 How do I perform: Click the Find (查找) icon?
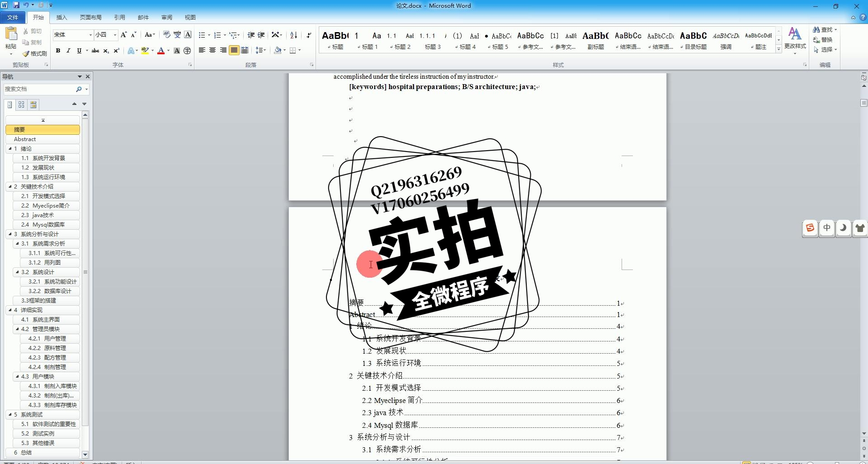[x=816, y=29]
